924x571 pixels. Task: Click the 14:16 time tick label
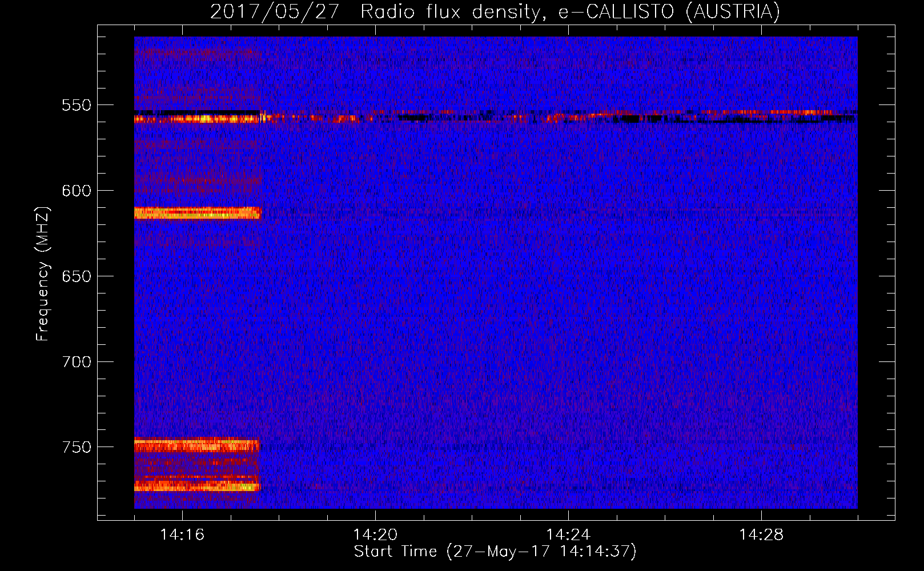pyautogui.click(x=182, y=535)
